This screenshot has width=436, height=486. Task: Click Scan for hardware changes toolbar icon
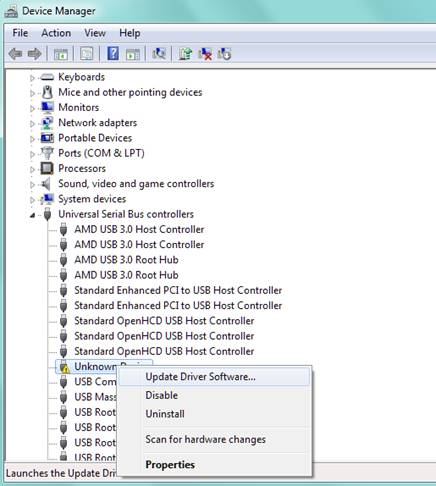pos(159,54)
